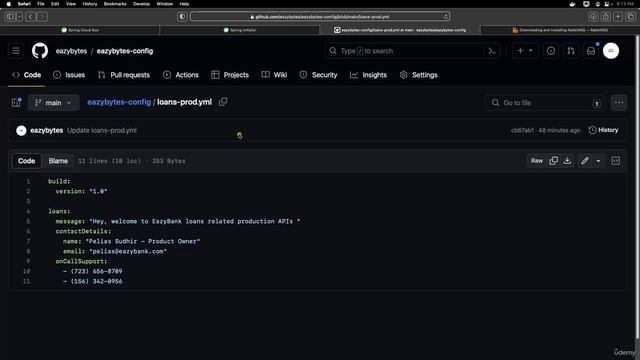Open the eazybytes owner link
Image resolution: width=640 pixels, height=360 pixels.
click(71, 51)
